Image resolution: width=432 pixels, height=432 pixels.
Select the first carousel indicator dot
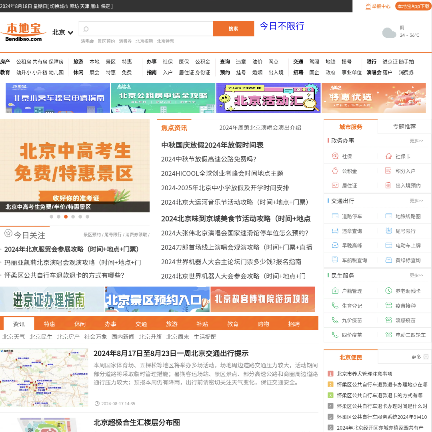pyautogui.click(x=51, y=217)
